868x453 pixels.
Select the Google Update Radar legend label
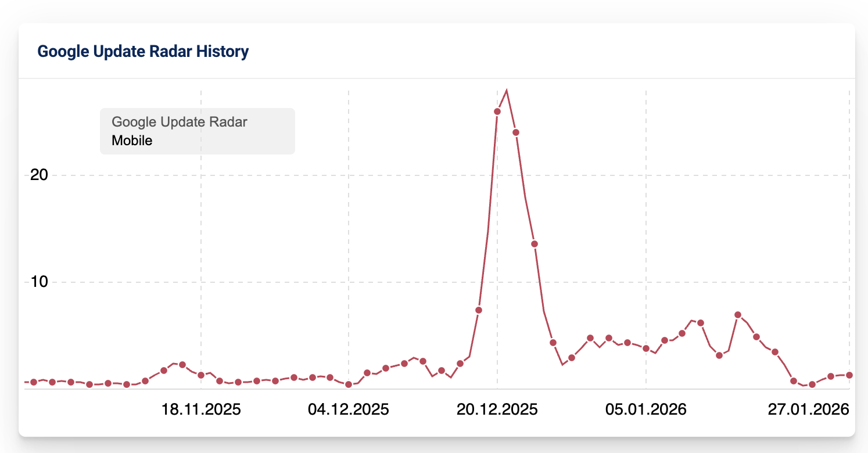point(180,122)
